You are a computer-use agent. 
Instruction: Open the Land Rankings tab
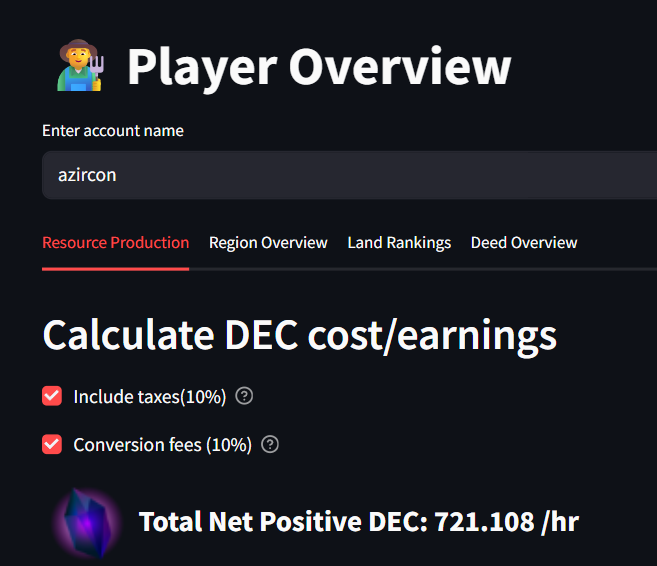(399, 243)
